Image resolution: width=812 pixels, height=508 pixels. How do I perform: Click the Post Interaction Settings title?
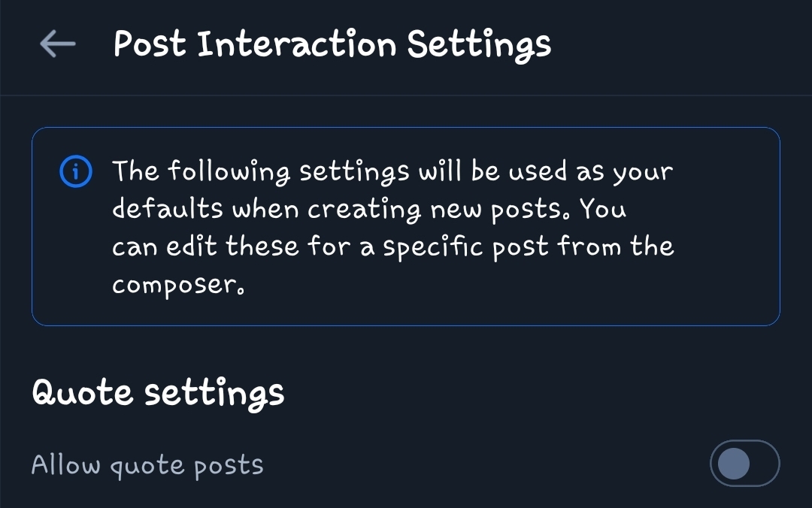tap(332, 44)
